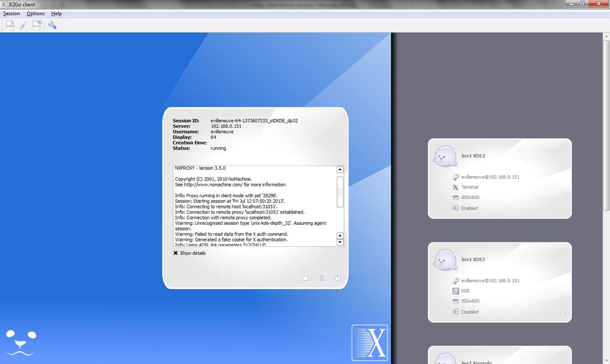Click the key icon in lnx1 KDE3 card

point(456,281)
